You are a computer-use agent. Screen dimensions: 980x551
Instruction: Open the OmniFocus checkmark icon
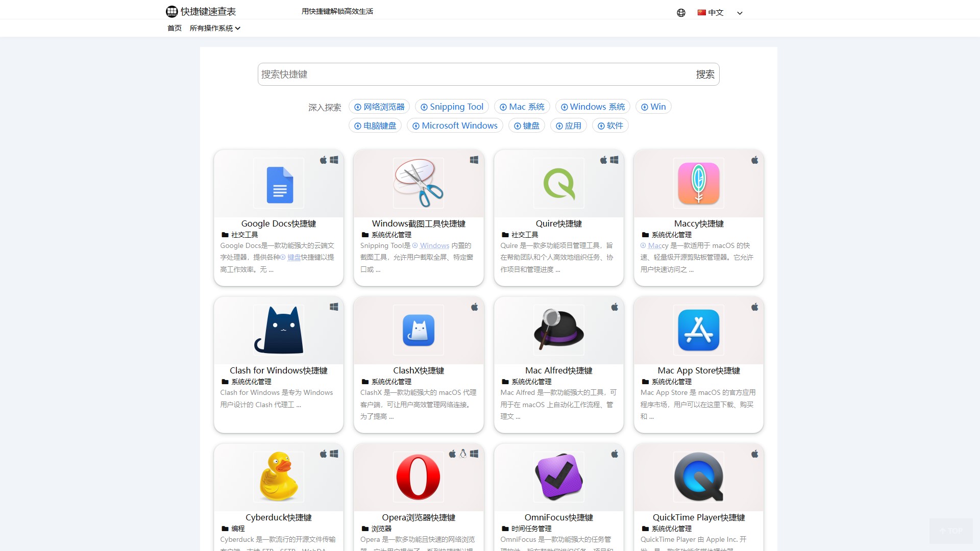tap(558, 477)
